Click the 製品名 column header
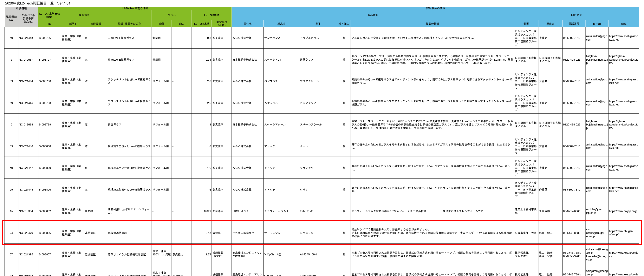The width and height of the screenshot is (644, 276). pos(281,24)
